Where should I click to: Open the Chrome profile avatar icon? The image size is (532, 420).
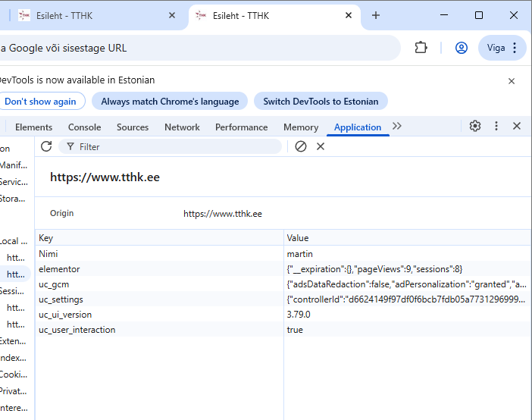pos(462,48)
